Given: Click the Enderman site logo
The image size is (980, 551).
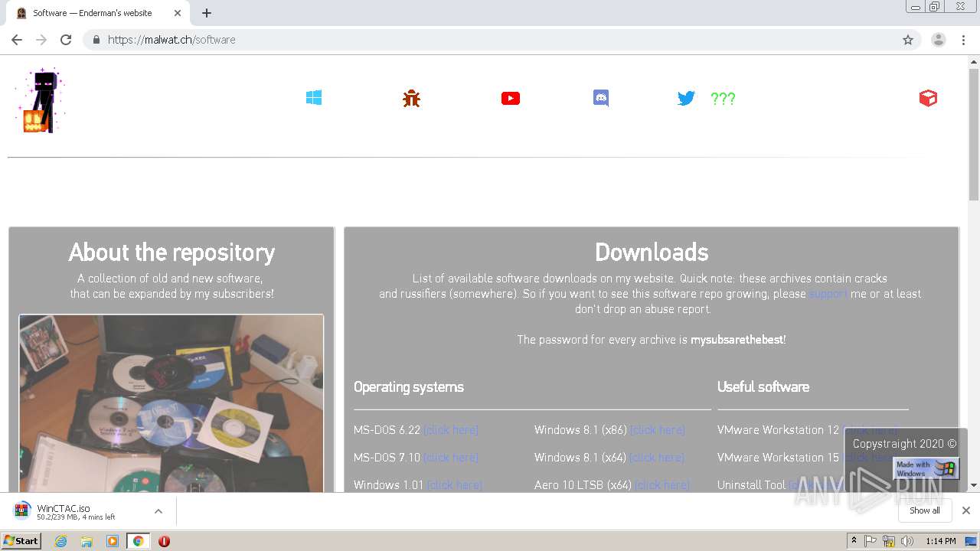Looking at the screenshot, I should 41,100.
